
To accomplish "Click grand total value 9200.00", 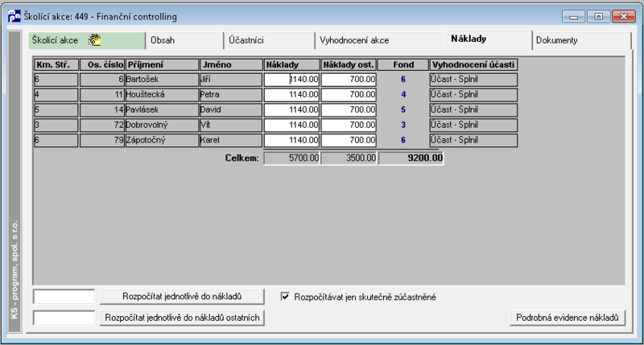I will tap(411, 158).
